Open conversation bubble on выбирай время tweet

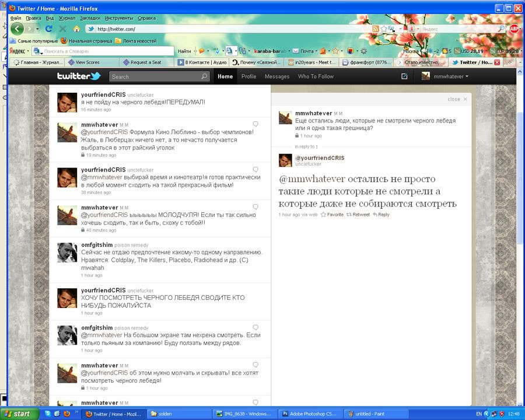256,170
